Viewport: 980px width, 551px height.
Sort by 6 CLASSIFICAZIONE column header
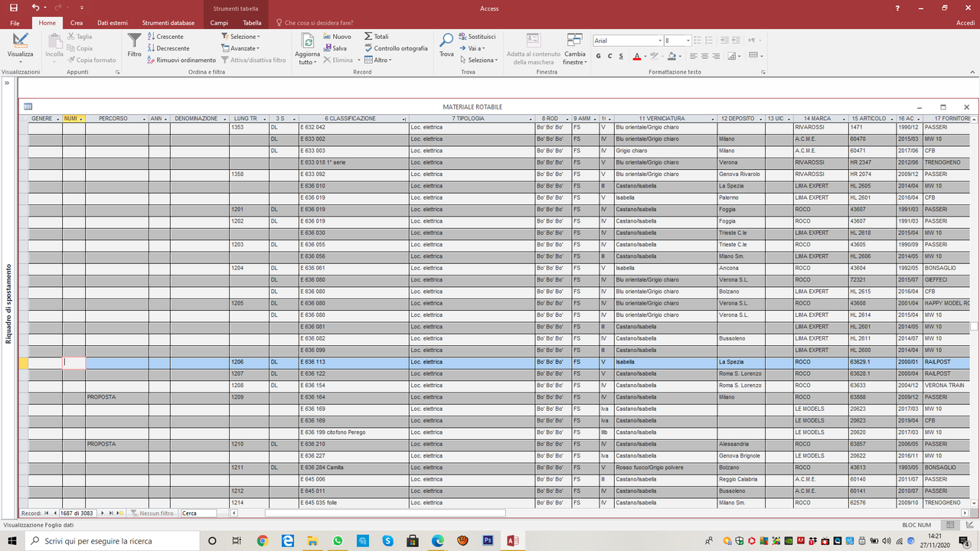coord(352,119)
